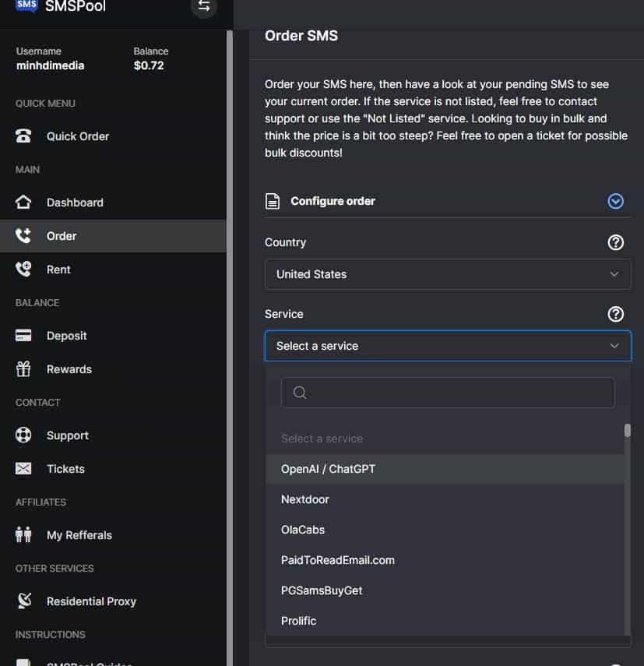Choose PGSamsBuyGet service option

point(445,590)
